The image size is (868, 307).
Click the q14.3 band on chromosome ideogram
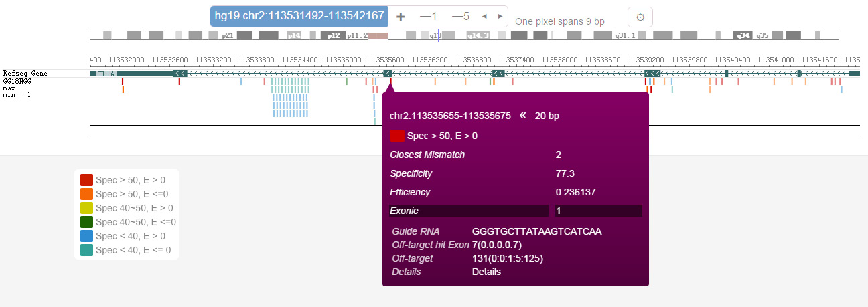(478, 35)
